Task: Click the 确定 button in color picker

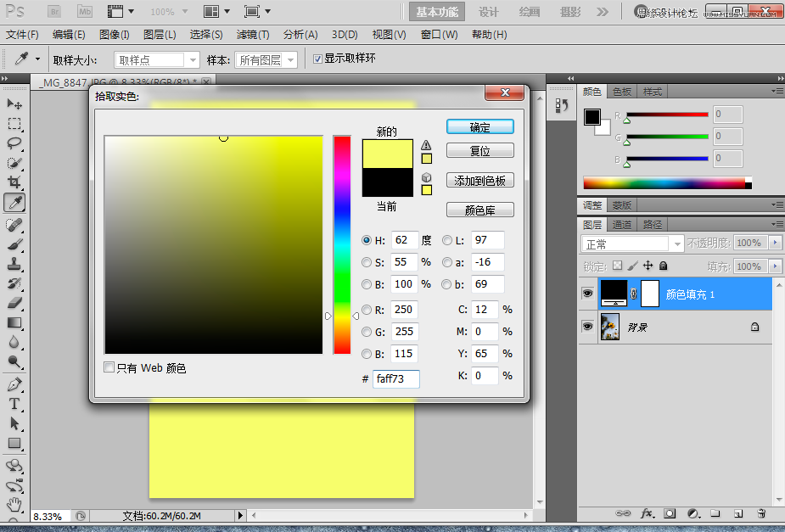Action: 479,127
